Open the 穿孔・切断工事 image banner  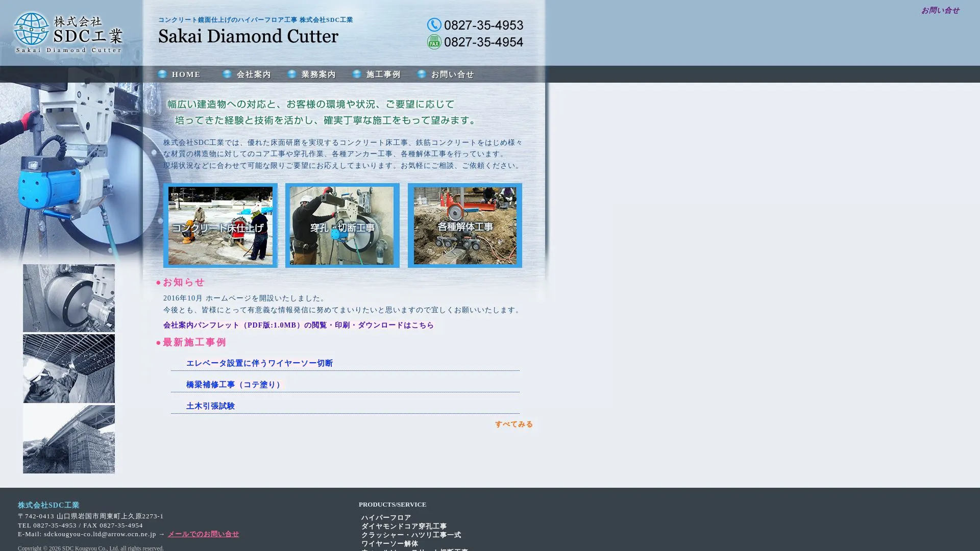(342, 226)
